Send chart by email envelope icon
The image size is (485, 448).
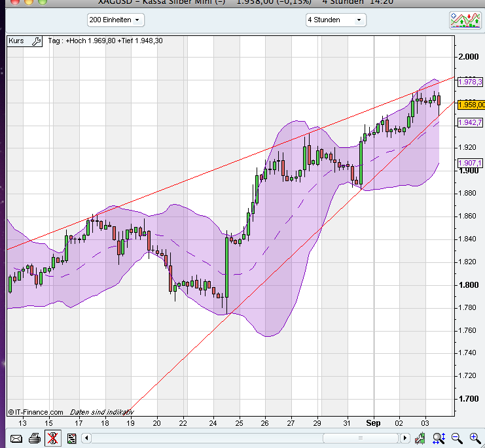(x=16, y=438)
